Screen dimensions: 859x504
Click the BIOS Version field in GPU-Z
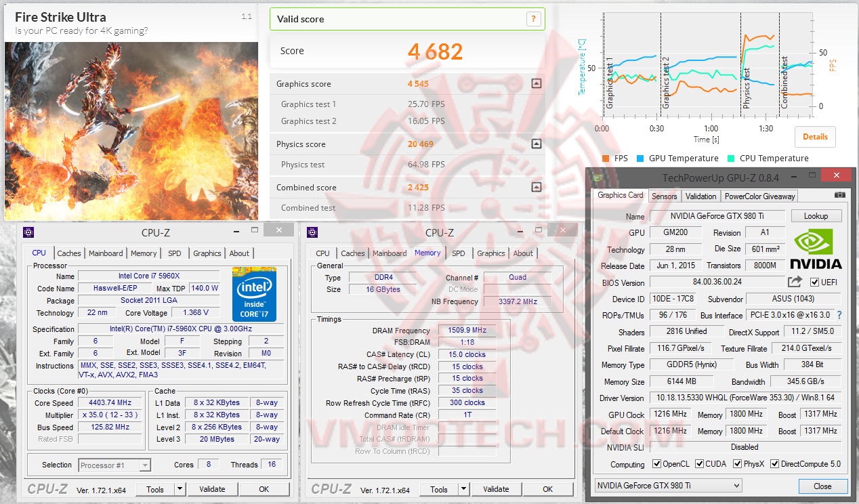click(x=717, y=282)
